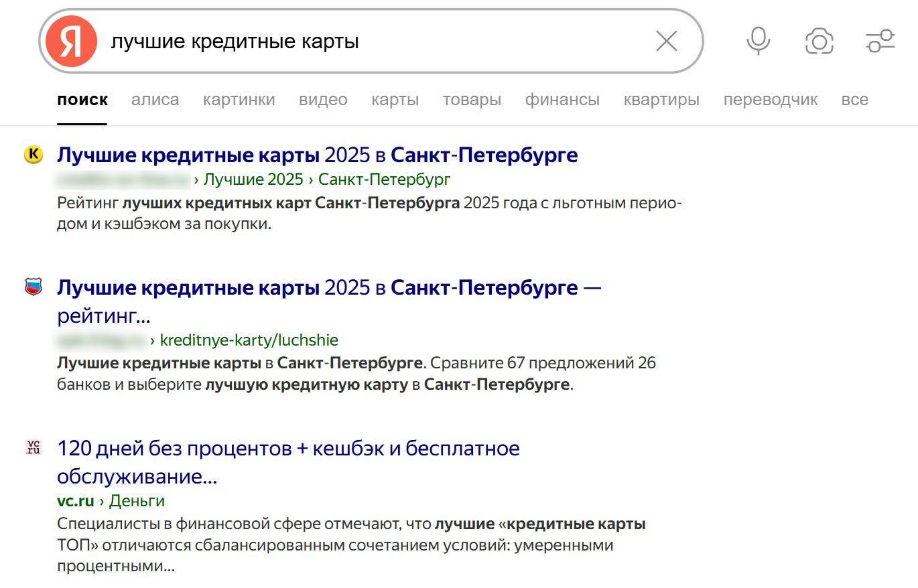Viewport: 918px width, 588px height.
Task: Open the first result about лучшие кредитные карты 2025
Action: [318, 154]
